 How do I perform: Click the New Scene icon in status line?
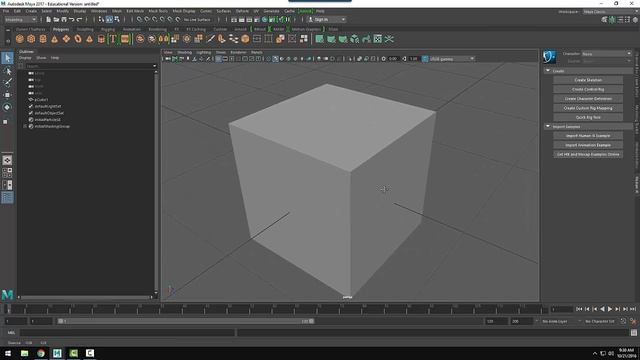[49, 19]
